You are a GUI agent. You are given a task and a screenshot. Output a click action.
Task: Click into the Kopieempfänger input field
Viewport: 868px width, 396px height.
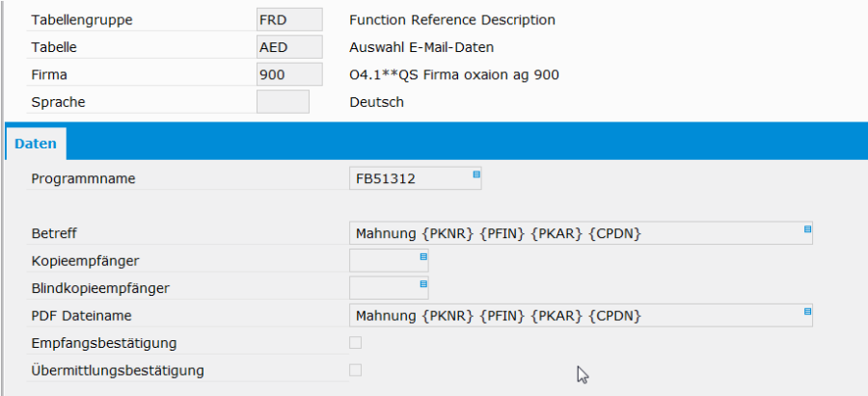(x=389, y=260)
